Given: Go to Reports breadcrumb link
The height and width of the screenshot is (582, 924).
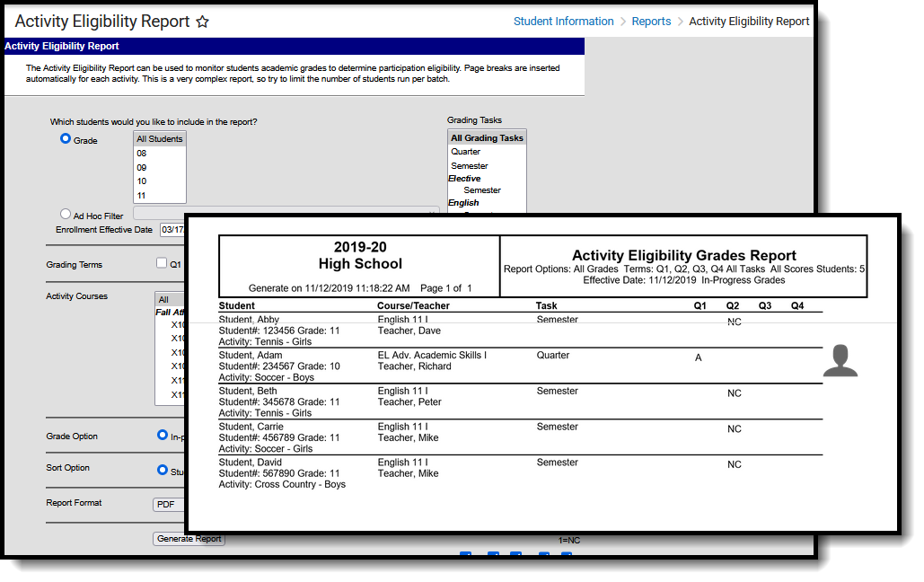Looking at the screenshot, I should coord(651,22).
